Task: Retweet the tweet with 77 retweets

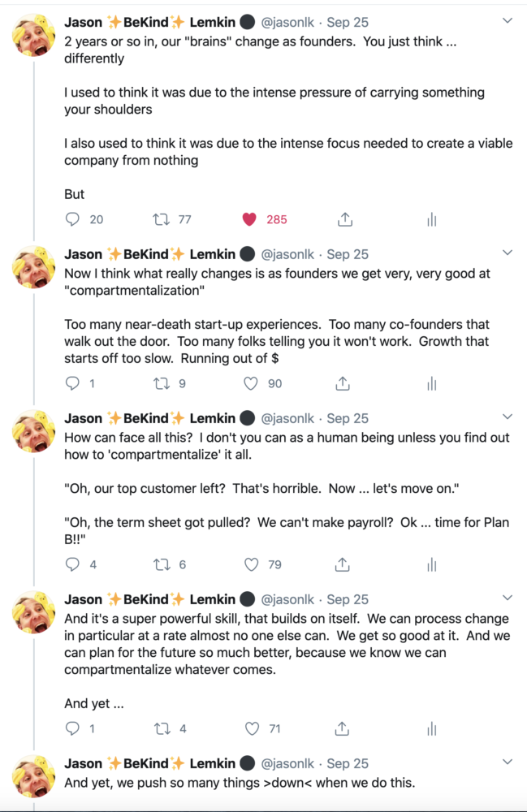Action: [x=161, y=219]
